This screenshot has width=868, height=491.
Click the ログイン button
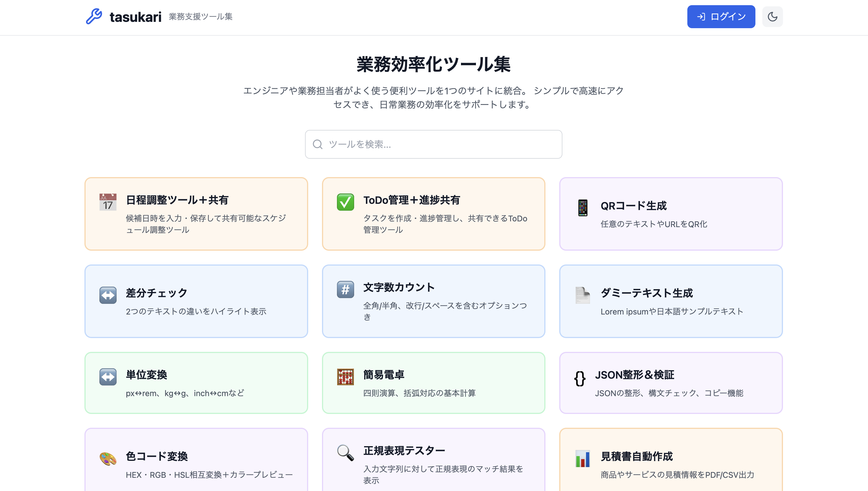click(x=721, y=16)
